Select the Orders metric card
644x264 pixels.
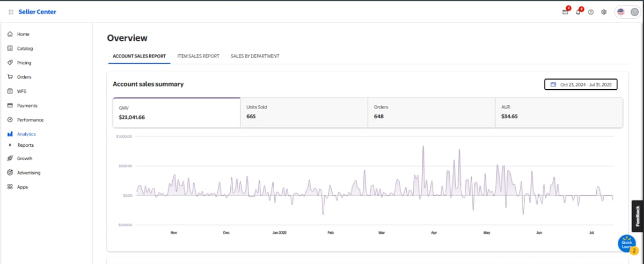[431, 112]
